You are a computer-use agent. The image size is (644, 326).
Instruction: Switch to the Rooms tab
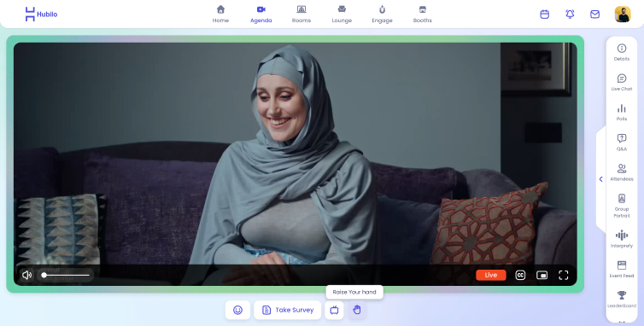point(301,15)
